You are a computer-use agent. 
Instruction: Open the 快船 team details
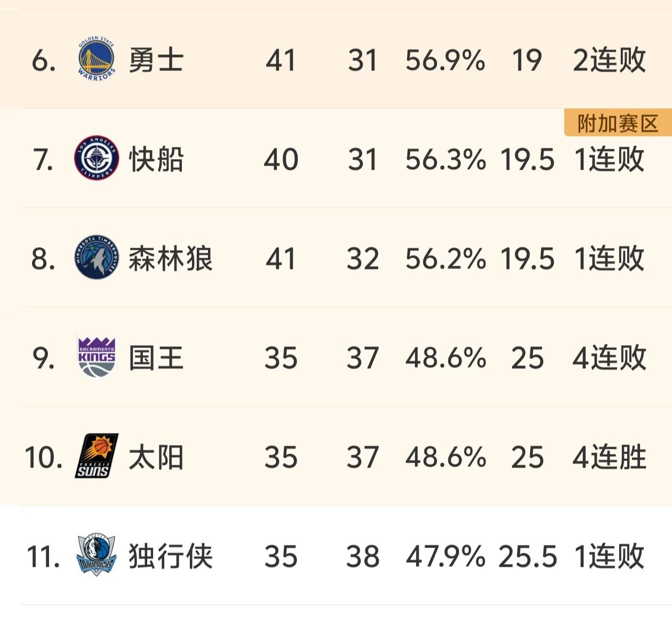[156, 159]
